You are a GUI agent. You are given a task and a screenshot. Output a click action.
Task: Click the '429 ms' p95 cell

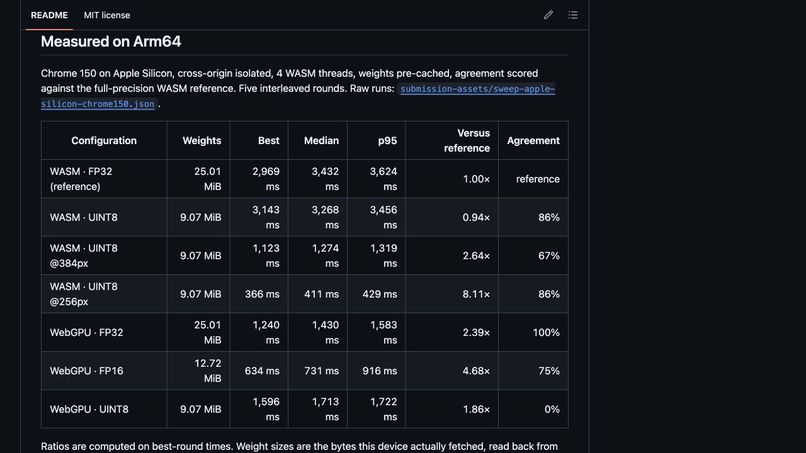coord(376,294)
